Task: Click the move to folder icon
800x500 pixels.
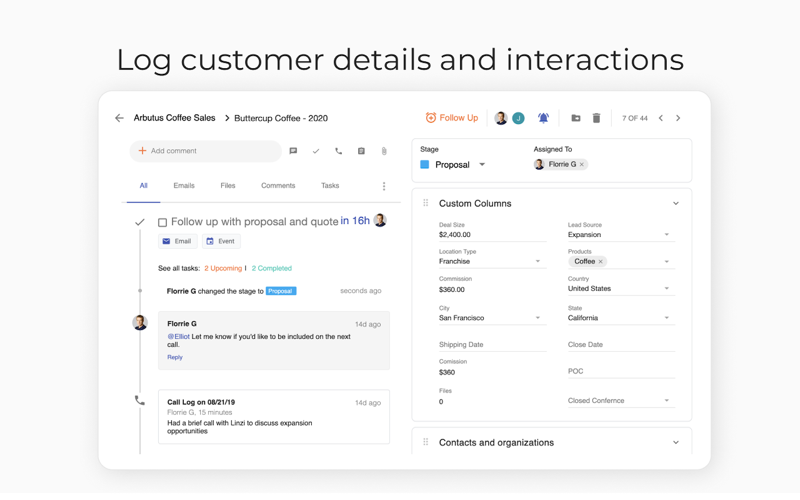Action: (x=575, y=118)
